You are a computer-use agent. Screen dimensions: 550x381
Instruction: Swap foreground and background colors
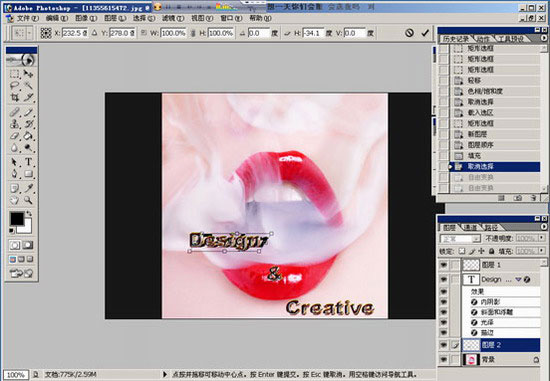coord(29,213)
